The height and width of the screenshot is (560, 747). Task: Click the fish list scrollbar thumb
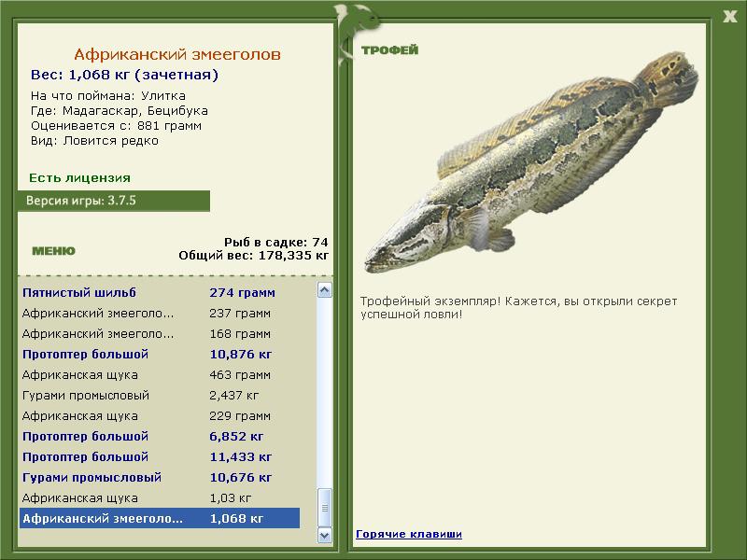[324, 508]
